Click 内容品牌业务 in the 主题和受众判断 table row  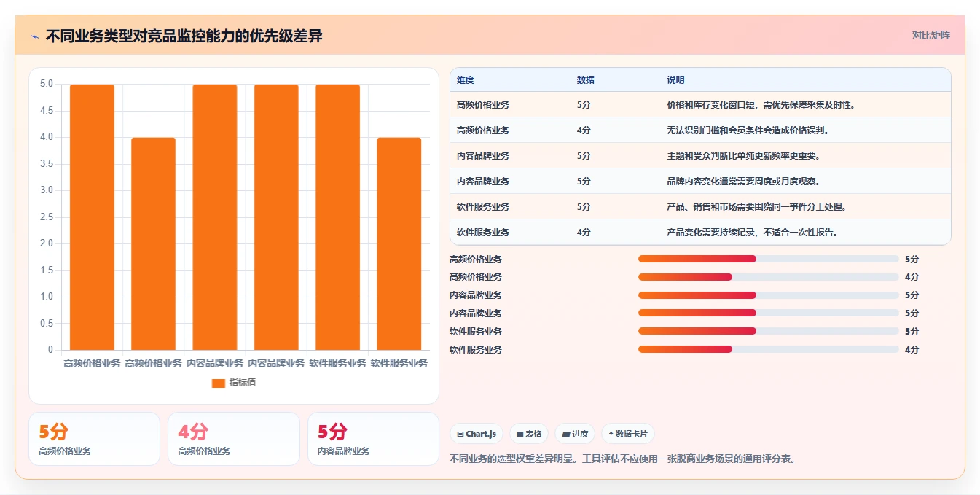(x=483, y=156)
